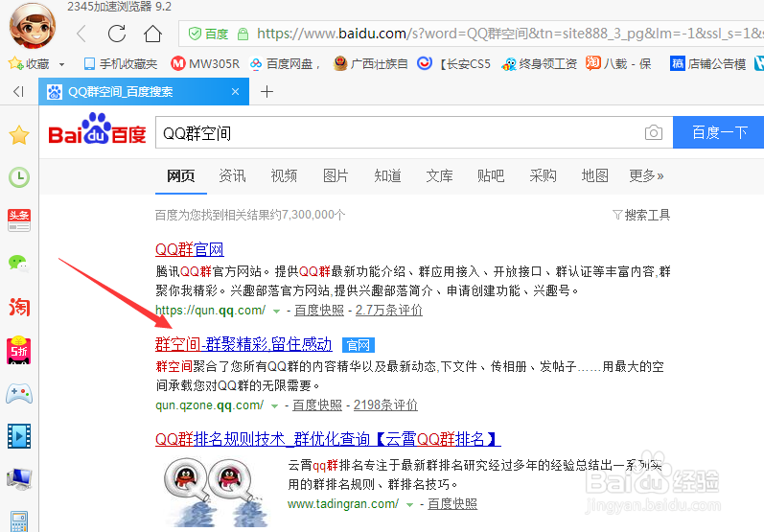The width and height of the screenshot is (764, 532).
Task: Open 八载 - 保 bookmark
Action: pyautogui.click(x=618, y=64)
